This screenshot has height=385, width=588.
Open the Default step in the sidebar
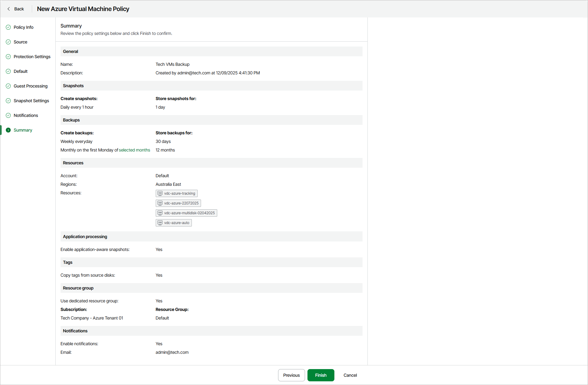(20, 71)
